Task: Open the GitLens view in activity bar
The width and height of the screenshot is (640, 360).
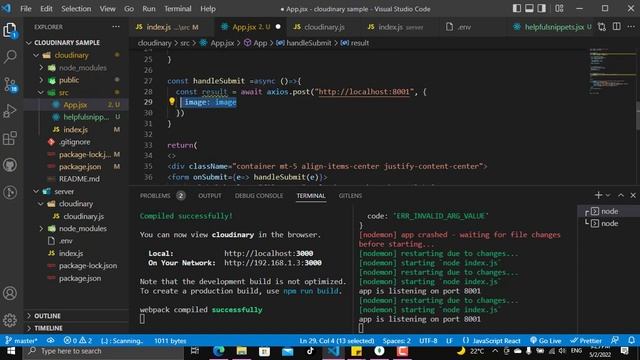Action: [10, 192]
